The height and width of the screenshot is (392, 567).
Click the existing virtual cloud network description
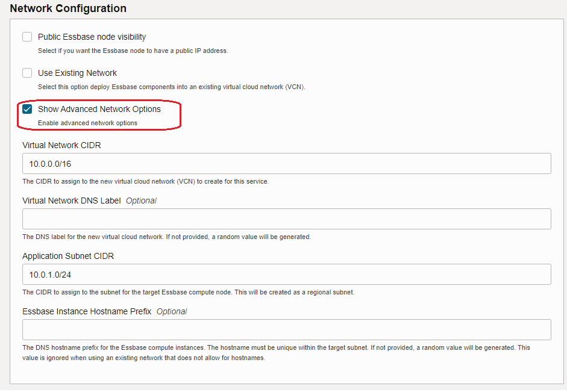pyautogui.click(x=172, y=87)
